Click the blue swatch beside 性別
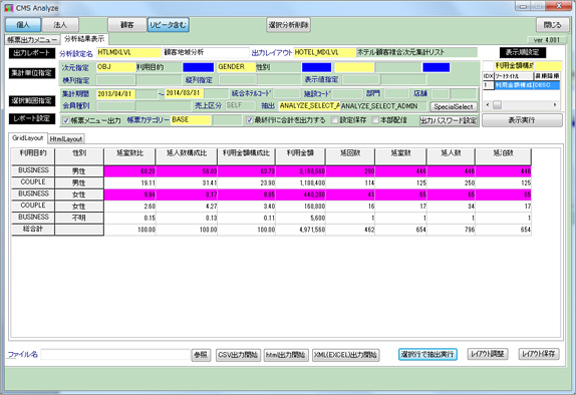The image size is (576, 395). (317, 67)
